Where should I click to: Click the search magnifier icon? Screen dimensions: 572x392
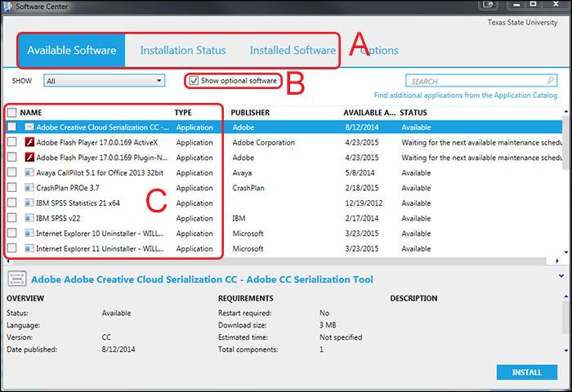coord(551,80)
